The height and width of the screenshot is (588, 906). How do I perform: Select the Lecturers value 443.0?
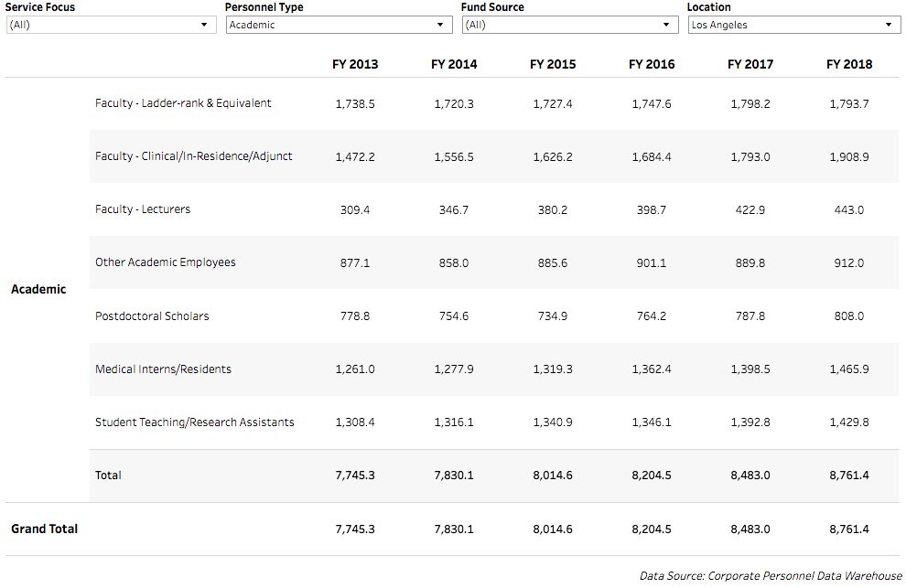click(x=848, y=210)
